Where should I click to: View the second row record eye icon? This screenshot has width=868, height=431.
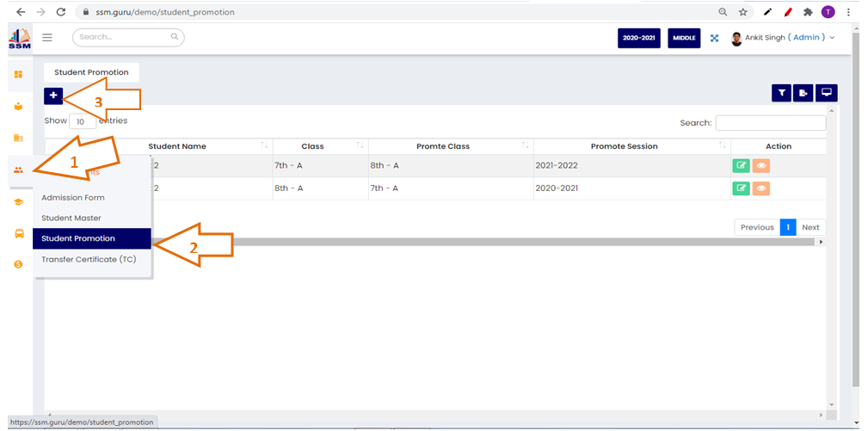point(760,188)
